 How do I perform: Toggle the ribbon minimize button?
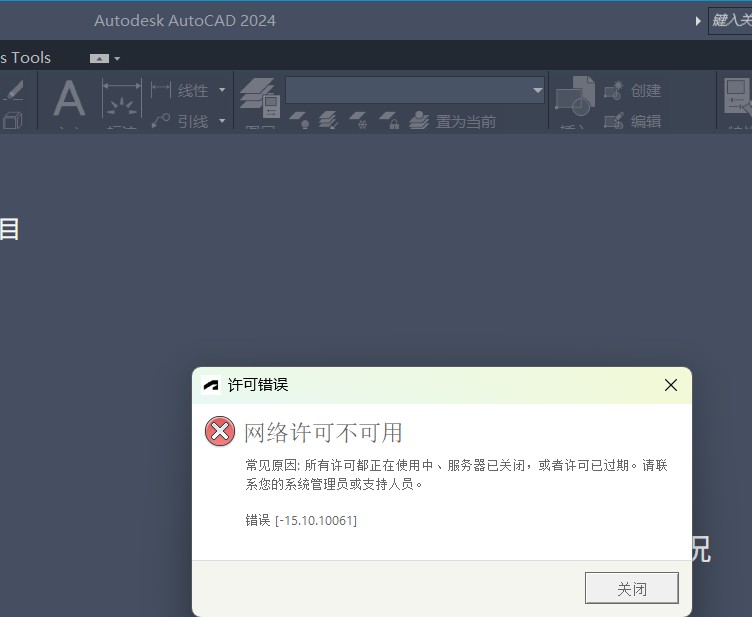(99, 58)
